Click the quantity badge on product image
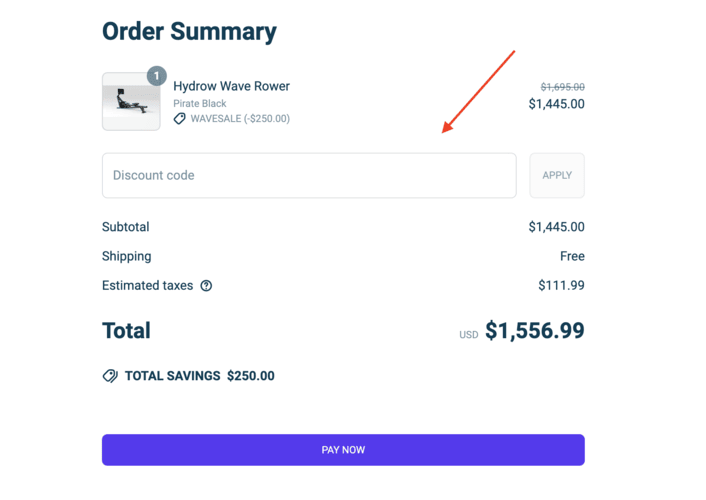The width and height of the screenshot is (706, 500). point(156,76)
